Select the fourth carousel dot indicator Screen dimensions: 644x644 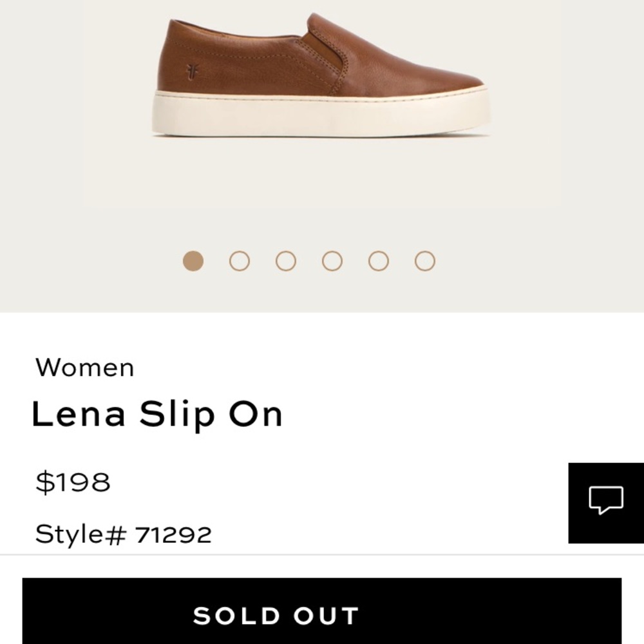pyautogui.click(x=331, y=260)
